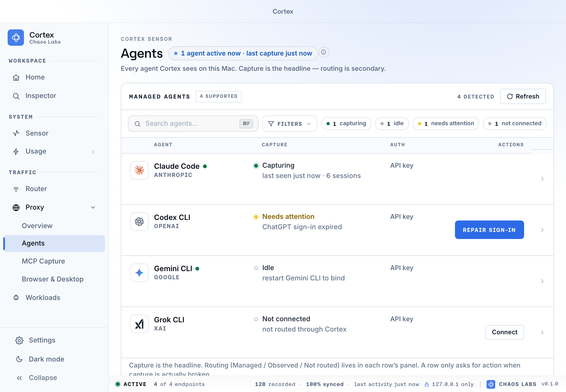This screenshot has width=566, height=392.
Task: Click the Router wifi icon
Action: tap(16, 189)
